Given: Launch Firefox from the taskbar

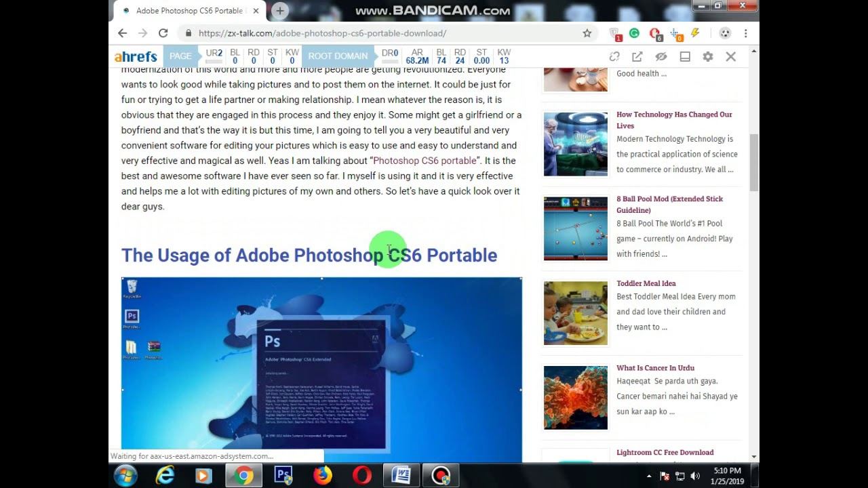Looking at the screenshot, I should point(322,476).
